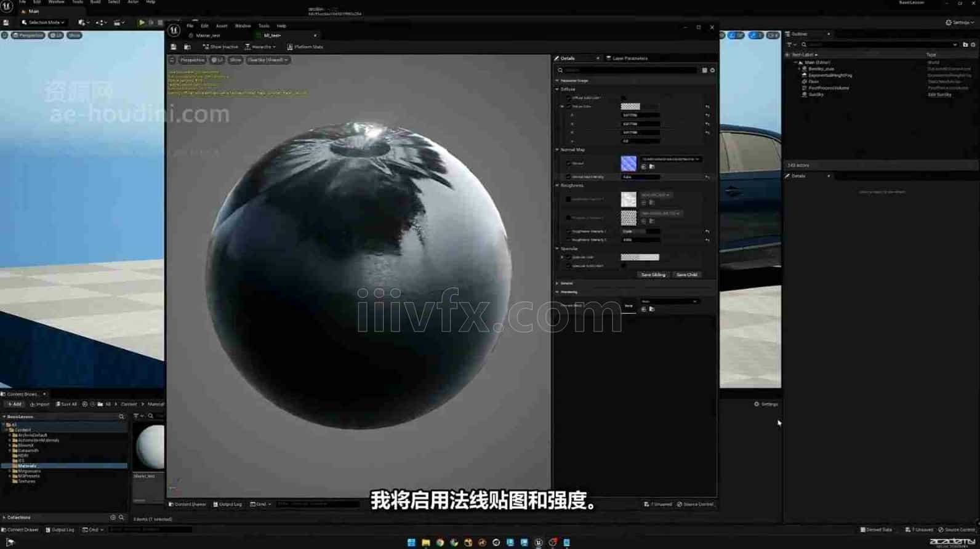The width and height of the screenshot is (980, 549).
Task: Save the material instance using the toolbar save icon
Action: [174, 47]
